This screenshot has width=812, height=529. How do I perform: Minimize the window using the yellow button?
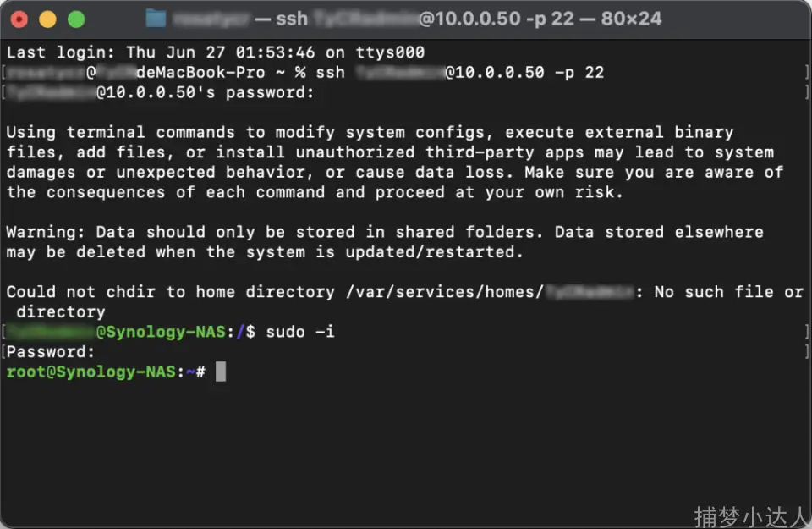47,19
